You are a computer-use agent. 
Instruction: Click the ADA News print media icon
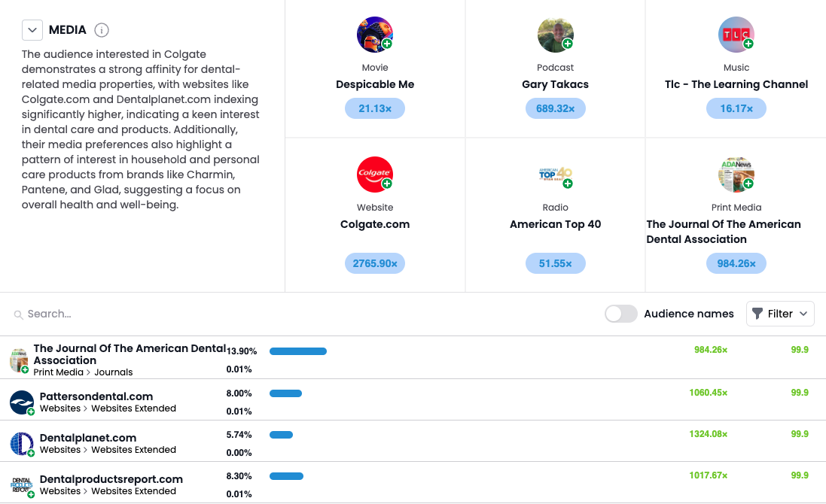pyautogui.click(x=736, y=175)
